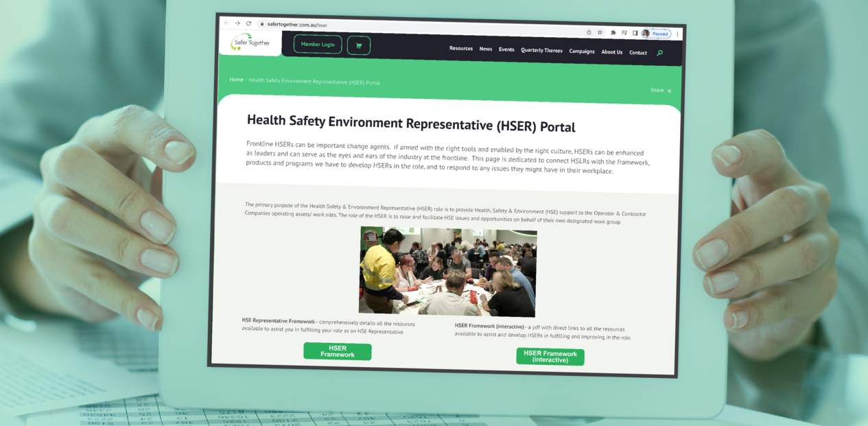Click the Safer Together logo
This screenshot has width=868, height=426.
[x=250, y=43]
